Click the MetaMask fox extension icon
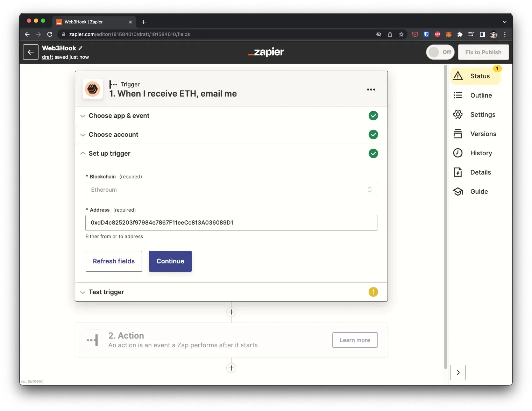 tap(449, 34)
